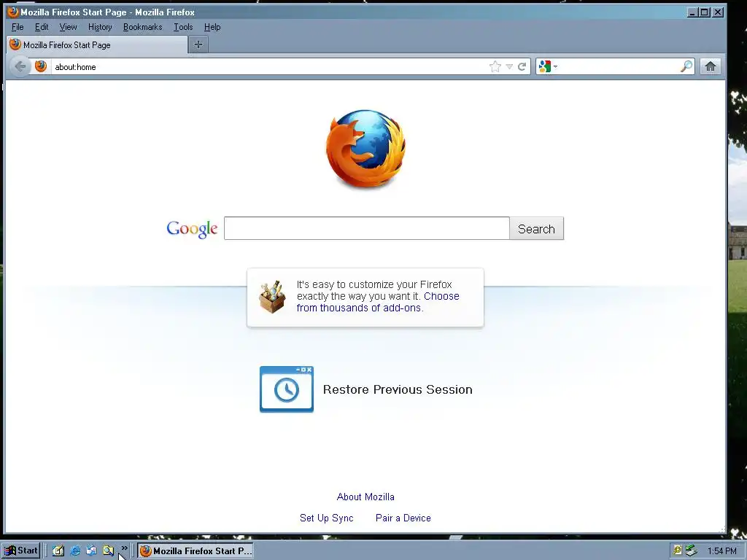This screenshot has width=747, height=560.
Task: Click the Google logo on start page
Action: [192, 229]
